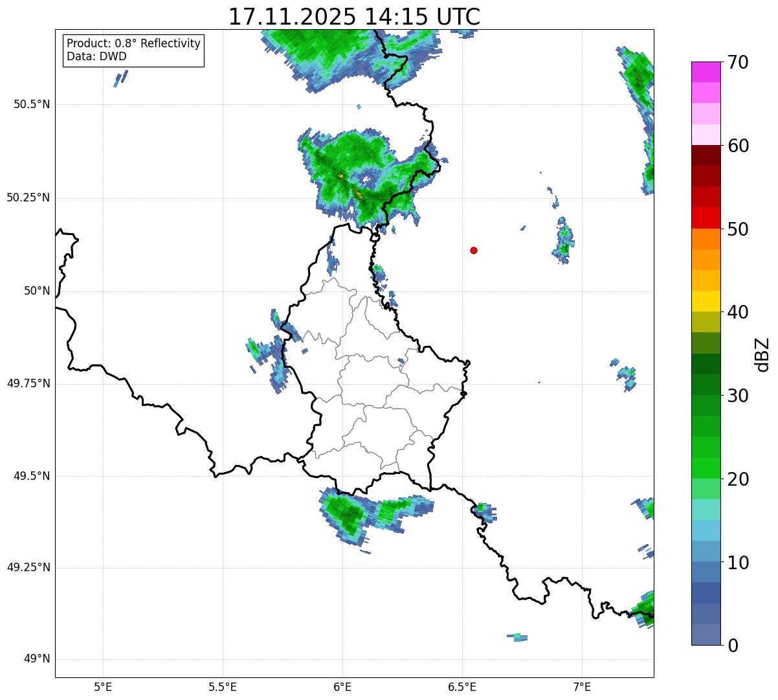778x700 pixels.
Task: Click the 7°E longitude axis label
Action: 583,686
